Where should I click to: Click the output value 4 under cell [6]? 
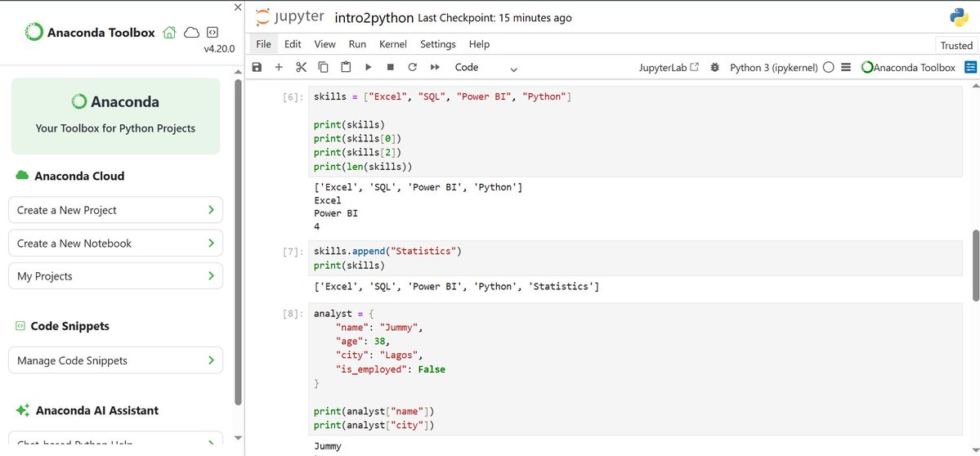coord(317,226)
